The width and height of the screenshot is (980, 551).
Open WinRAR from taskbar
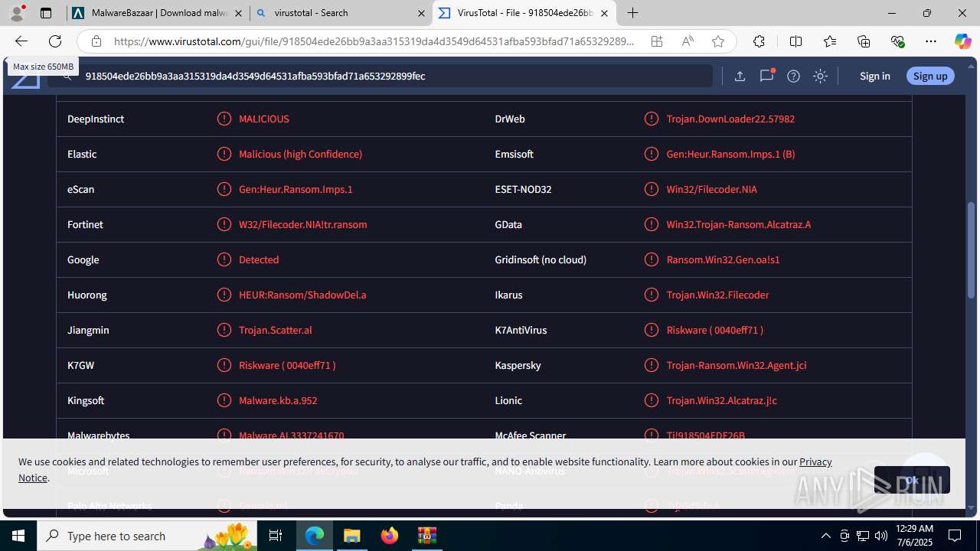coord(426,536)
